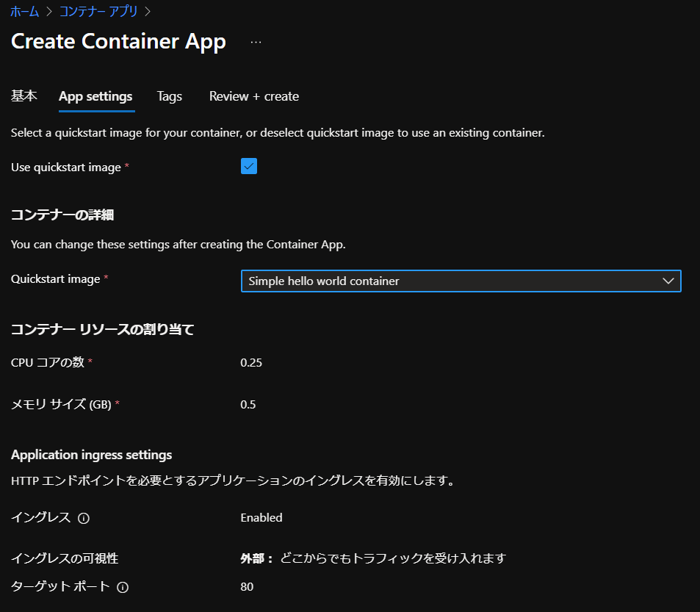Click the memory size value 0.5
Viewport: 700px width, 612px height.
248,404
